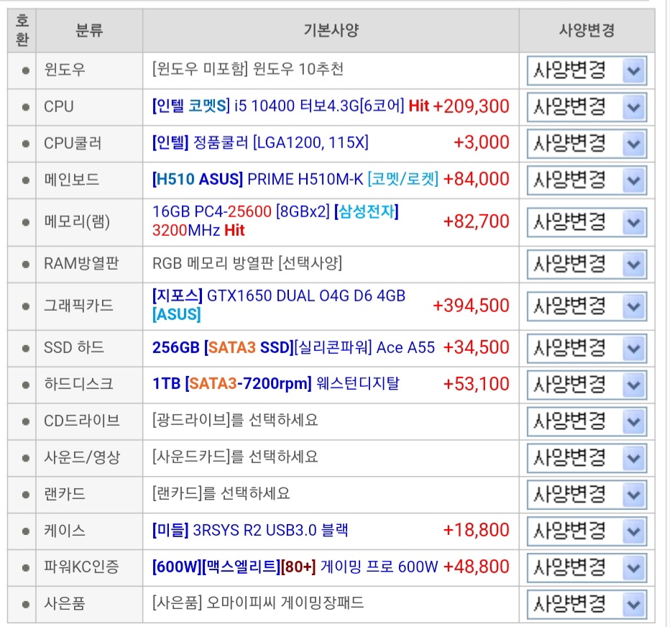Click the 분류 column header
Screen dimensions: 672x627
pos(89,30)
